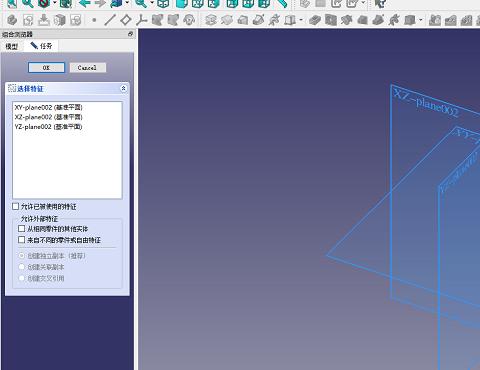The image size is (480, 370).
Task: Open the subtractive primitive dropdown arrow
Action: coord(421,20)
